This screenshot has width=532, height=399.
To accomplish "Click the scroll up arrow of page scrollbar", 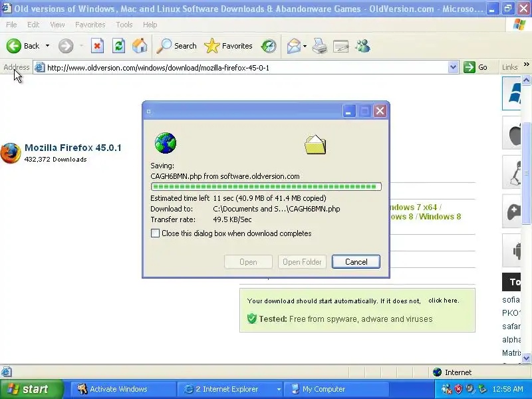I will tap(526, 80).
